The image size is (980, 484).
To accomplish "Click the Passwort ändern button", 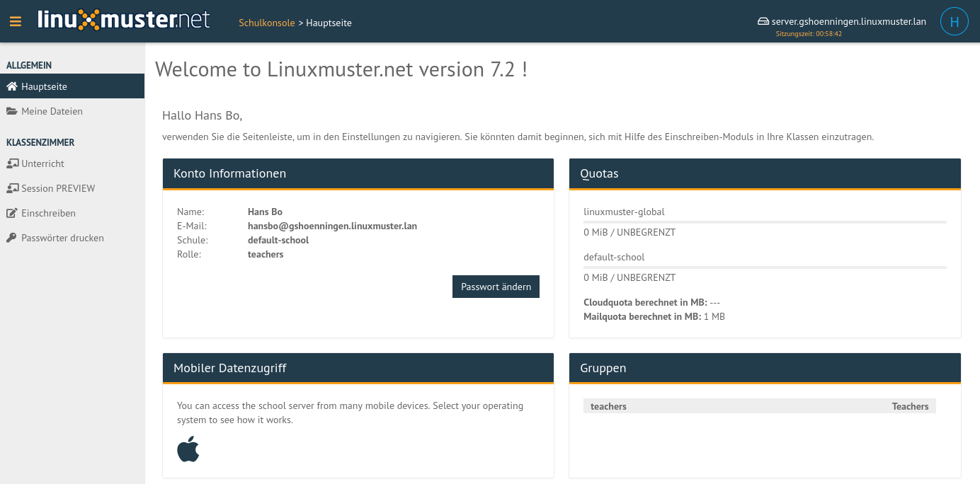I will point(496,287).
